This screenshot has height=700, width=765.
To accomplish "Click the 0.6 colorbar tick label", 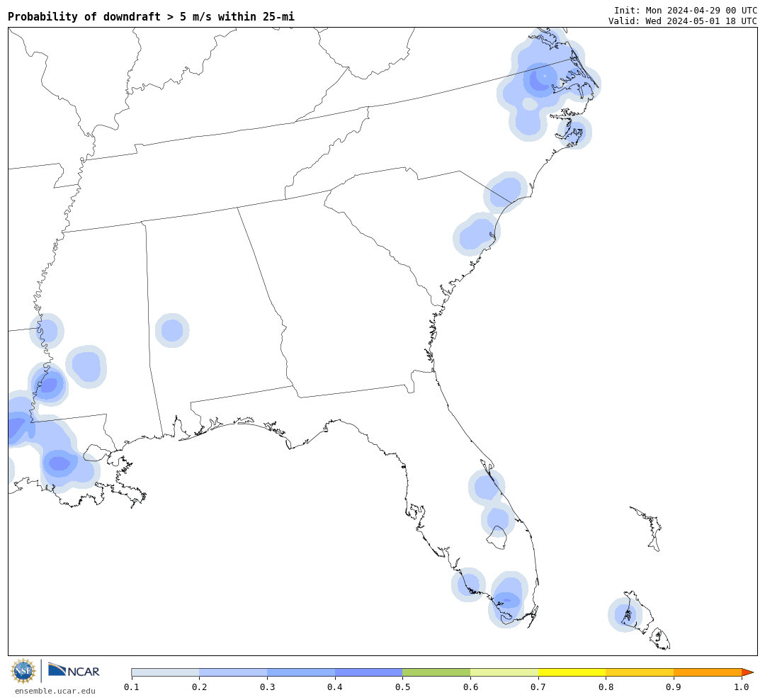I will coord(470,687).
